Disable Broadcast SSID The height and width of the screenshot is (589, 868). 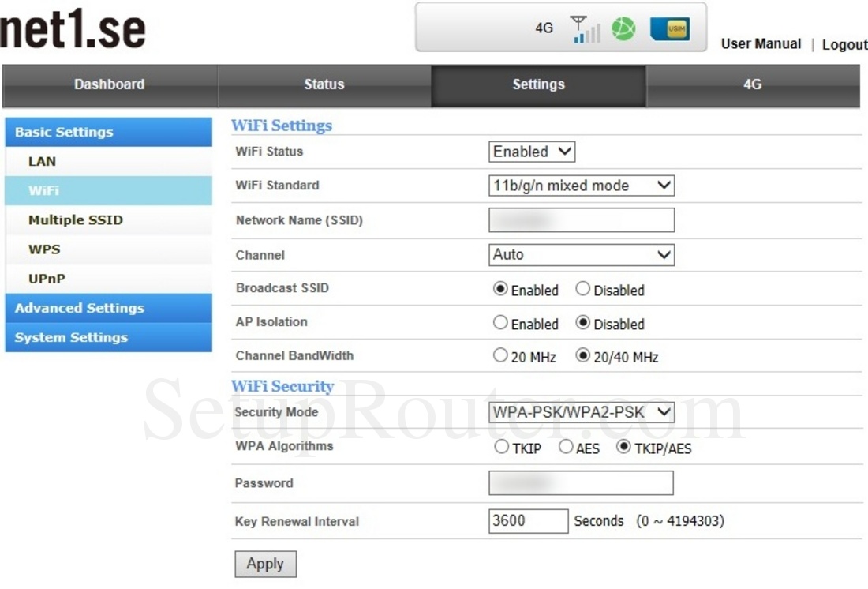pyautogui.click(x=582, y=291)
